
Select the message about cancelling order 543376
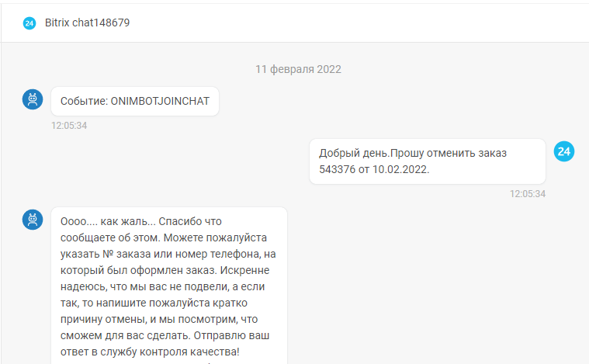[428, 161]
